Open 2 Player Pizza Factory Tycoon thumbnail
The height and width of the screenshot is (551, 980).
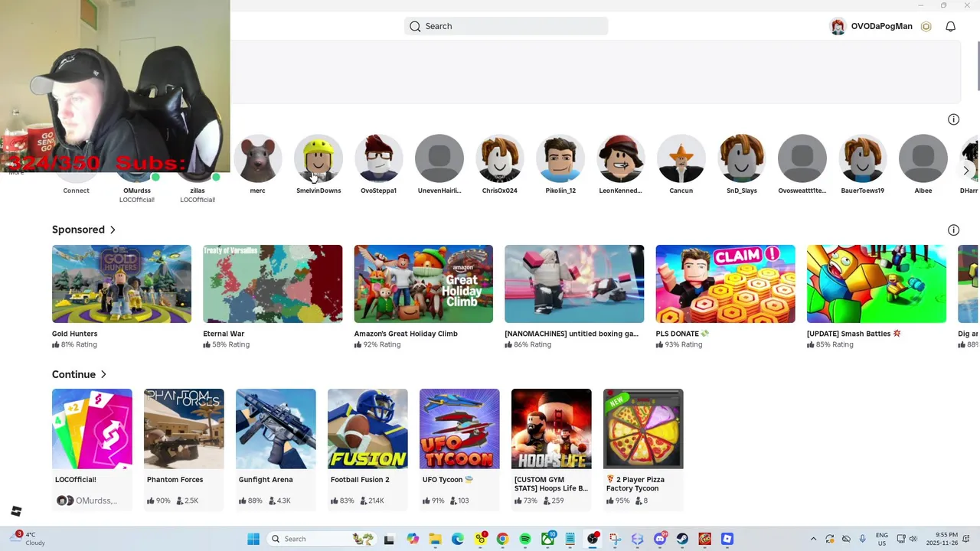tap(643, 429)
